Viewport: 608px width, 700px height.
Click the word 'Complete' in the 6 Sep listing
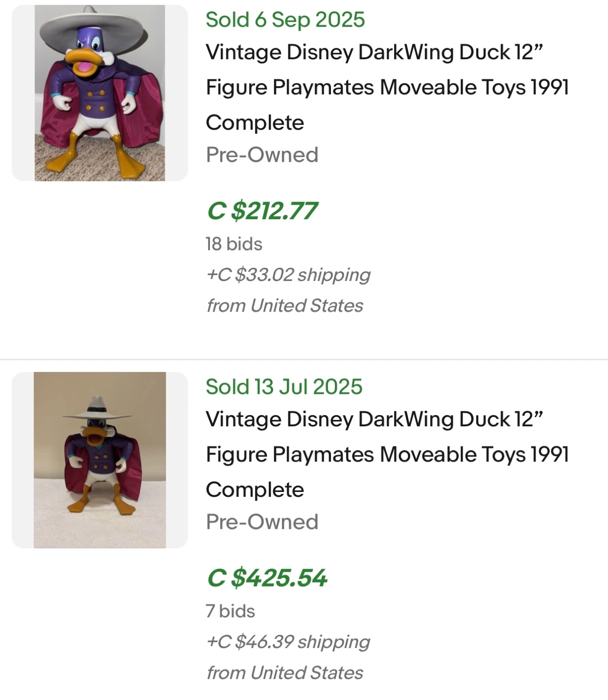click(255, 122)
